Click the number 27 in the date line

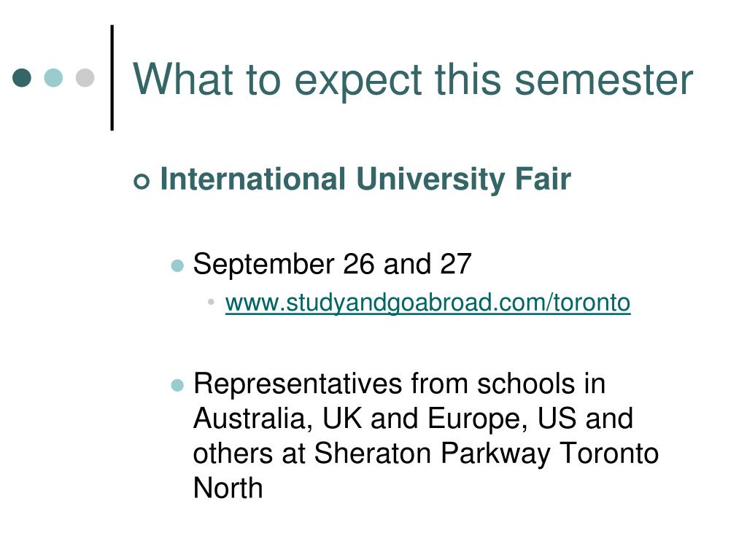tap(455, 263)
